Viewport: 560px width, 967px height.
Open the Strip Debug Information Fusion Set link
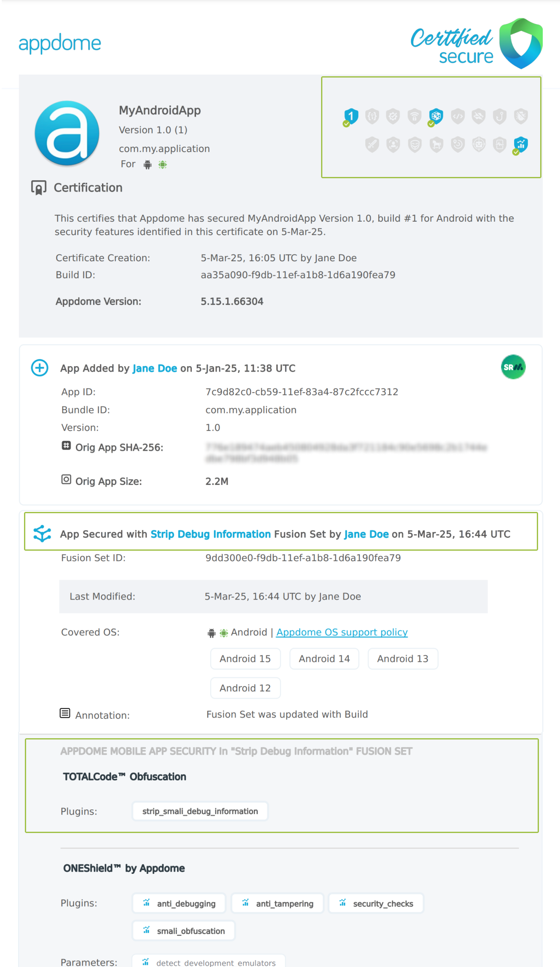[211, 534]
